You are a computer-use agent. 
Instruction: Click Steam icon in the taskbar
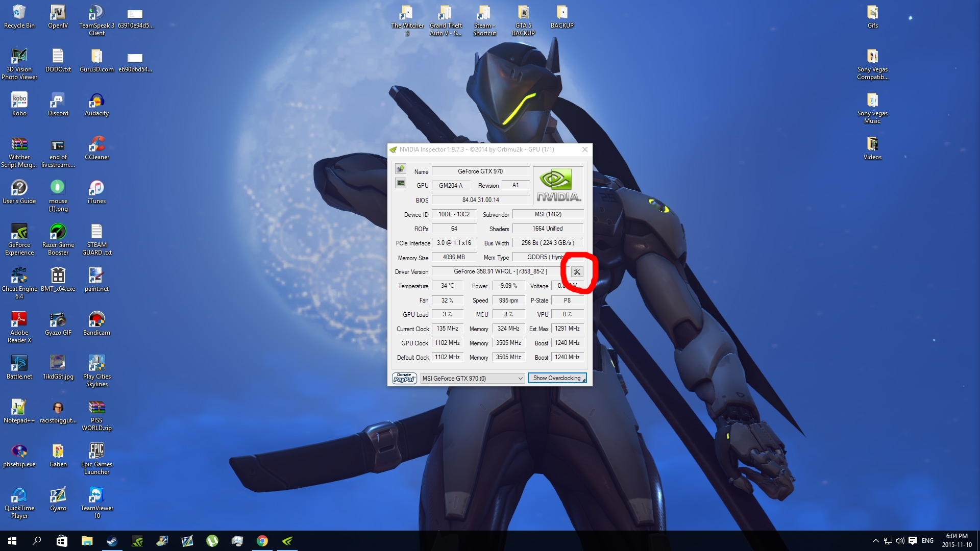[112, 541]
